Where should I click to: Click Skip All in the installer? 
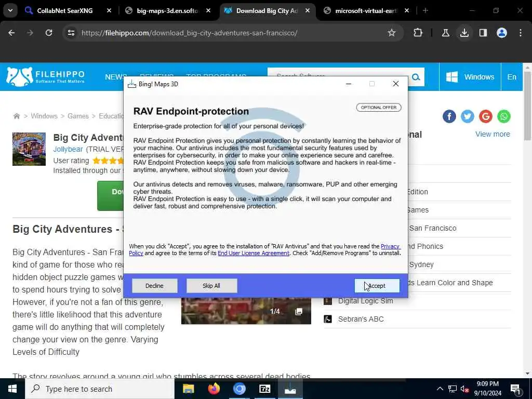pyautogui.click(x=211, y=286)
